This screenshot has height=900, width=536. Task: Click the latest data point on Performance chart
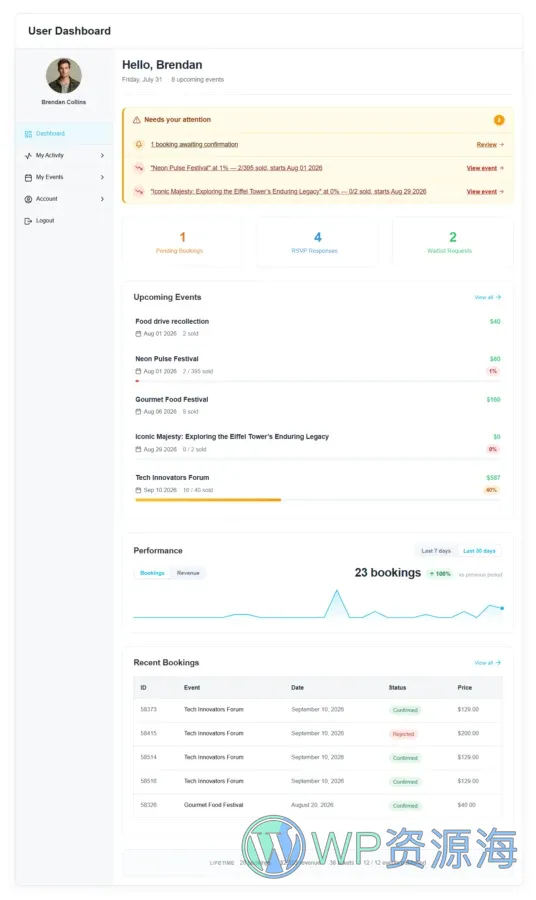click(x=502, y=608)
